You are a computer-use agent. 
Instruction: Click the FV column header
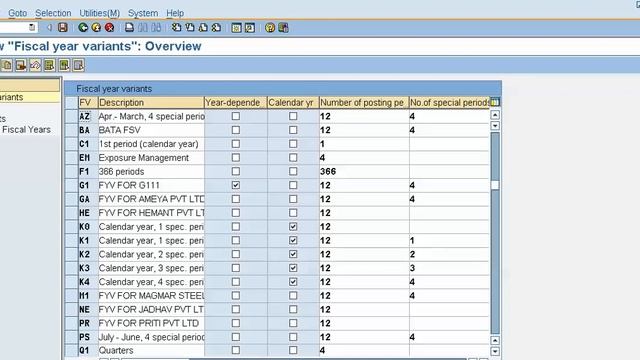(x=88, y=102)
